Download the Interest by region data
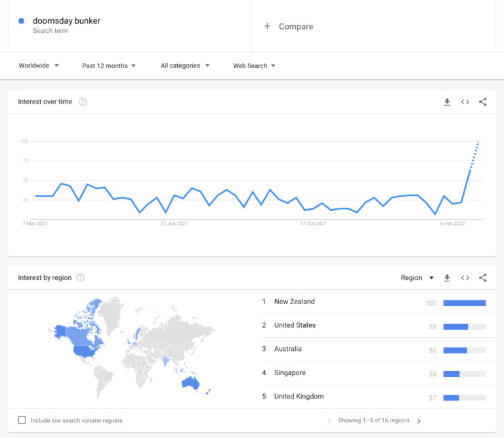The width and height of the screenshot is (504, 438). [x=447, y=278]
